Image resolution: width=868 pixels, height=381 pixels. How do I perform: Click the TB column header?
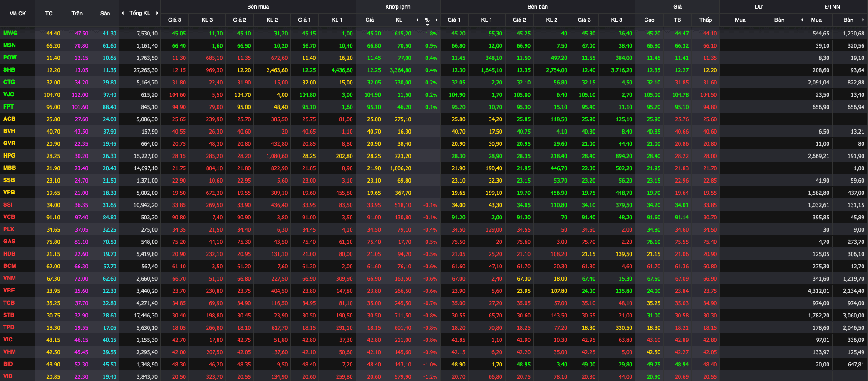click(677, 20)
